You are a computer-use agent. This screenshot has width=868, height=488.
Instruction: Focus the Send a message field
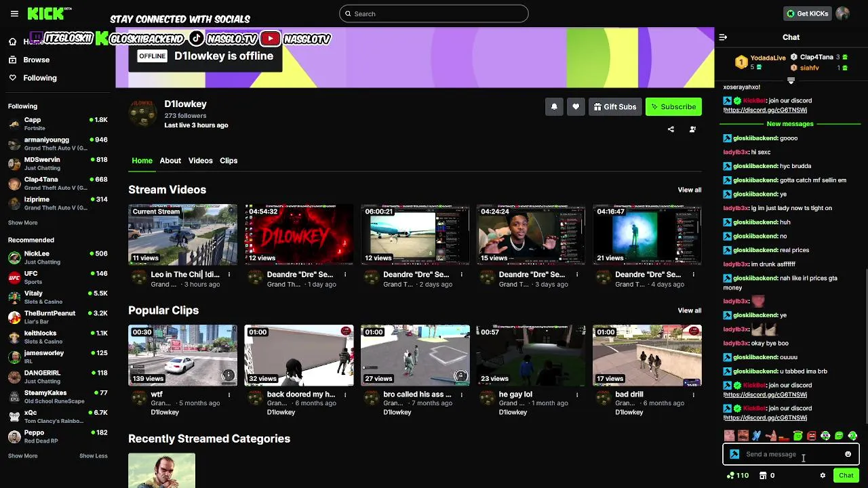pyautogui.click(x=791, y=454)
